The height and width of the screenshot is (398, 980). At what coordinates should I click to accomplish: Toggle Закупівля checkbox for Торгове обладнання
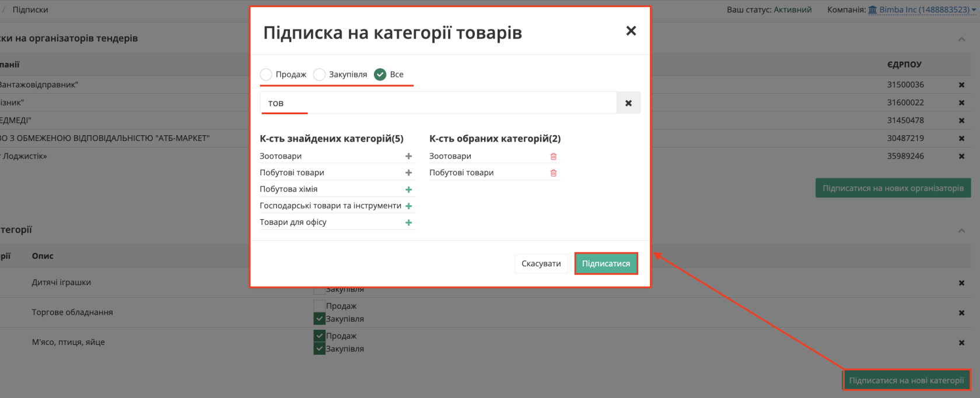pyautogui.click(x=319, y=319)
